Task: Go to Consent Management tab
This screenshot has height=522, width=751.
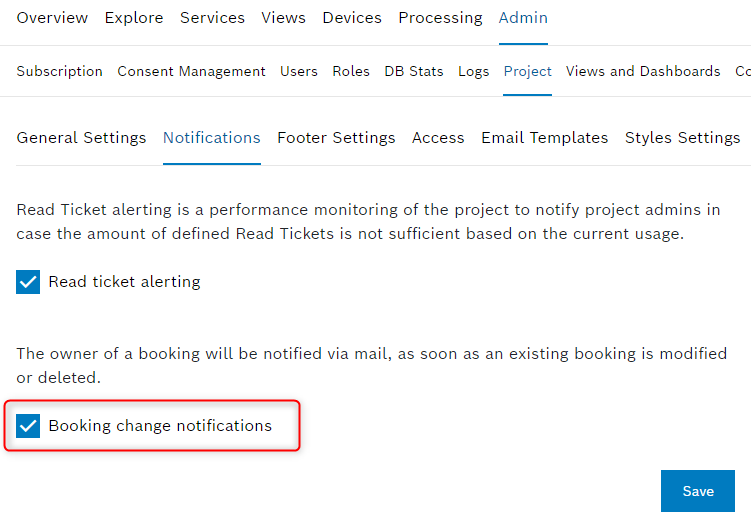Action: (x=191, y=71)
